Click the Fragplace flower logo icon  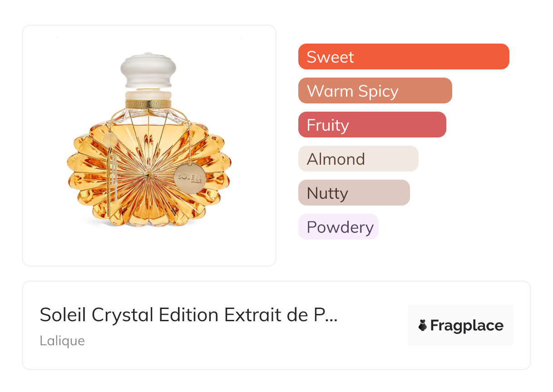pos(423,325)
